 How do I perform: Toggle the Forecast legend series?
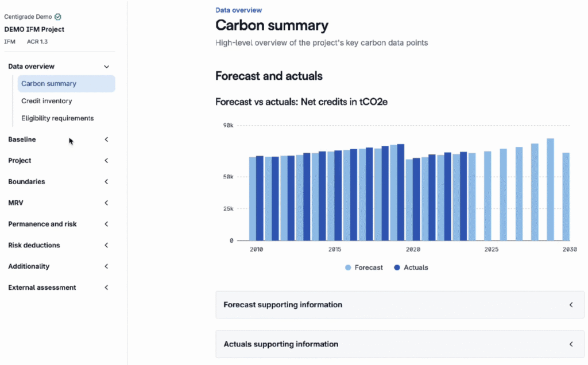click(x=363, y=267)
